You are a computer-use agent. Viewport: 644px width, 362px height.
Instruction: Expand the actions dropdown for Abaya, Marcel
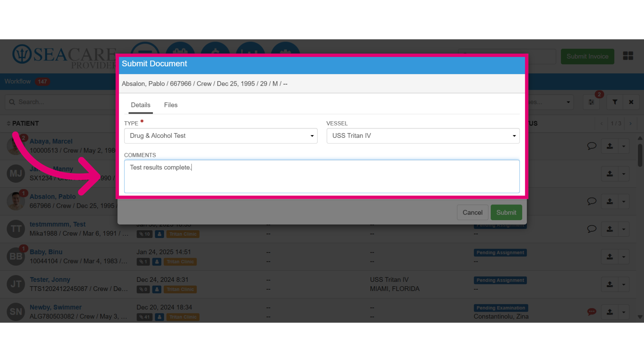point(624,146)
